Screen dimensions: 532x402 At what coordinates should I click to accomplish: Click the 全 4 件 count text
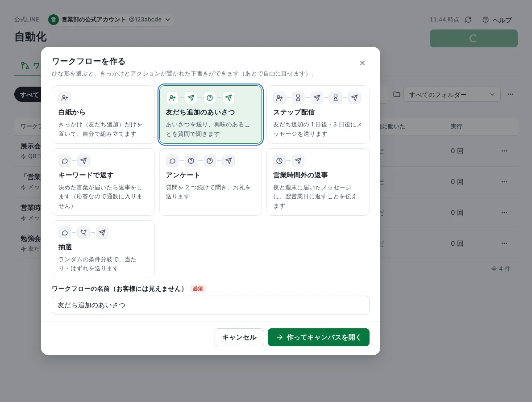pos(500,268)
